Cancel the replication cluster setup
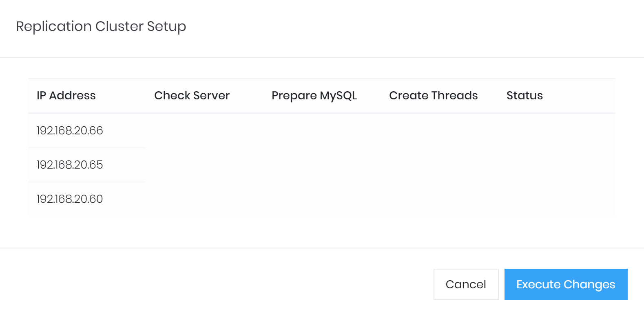Viewport: 644px width, 316px height. (x=466, y=284)
